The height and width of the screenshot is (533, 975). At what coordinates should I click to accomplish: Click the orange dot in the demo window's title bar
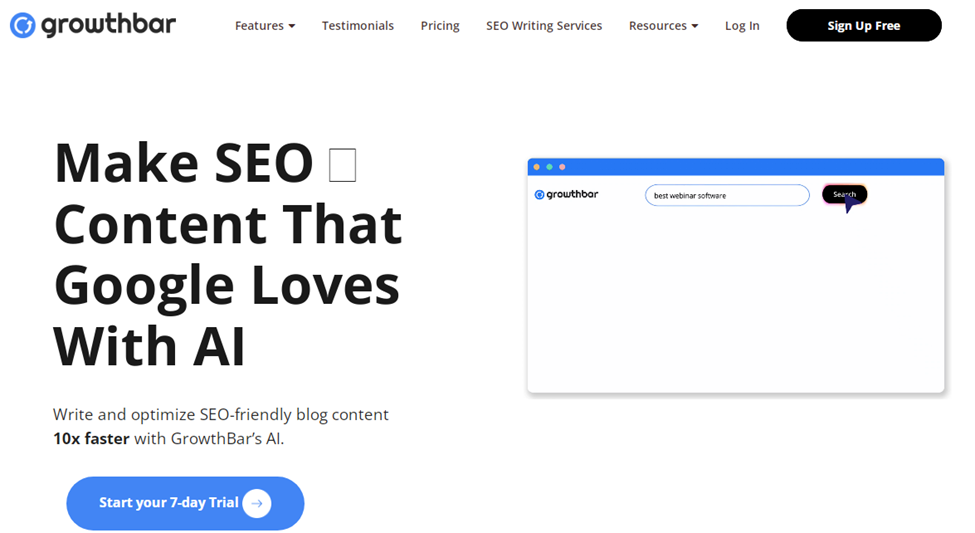click(537, 167)
